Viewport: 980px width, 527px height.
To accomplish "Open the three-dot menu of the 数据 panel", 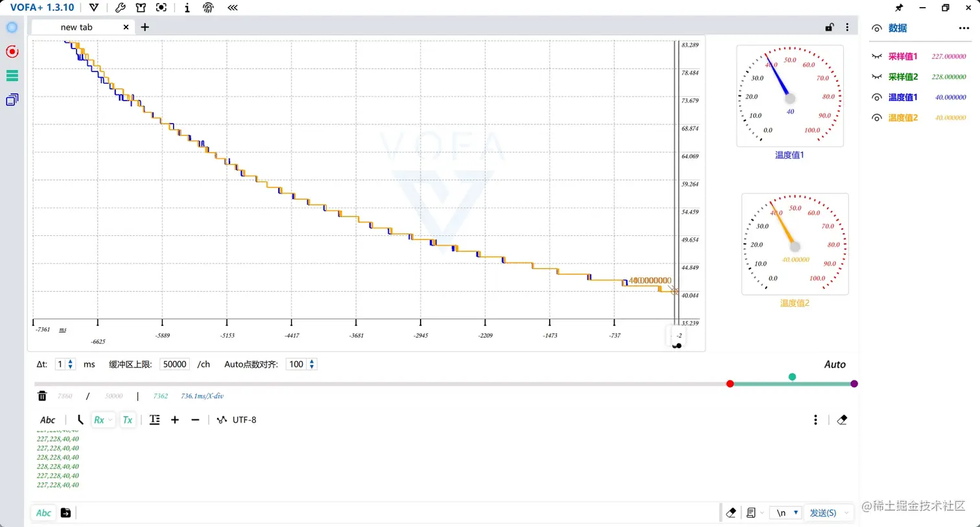I will 964,29.
